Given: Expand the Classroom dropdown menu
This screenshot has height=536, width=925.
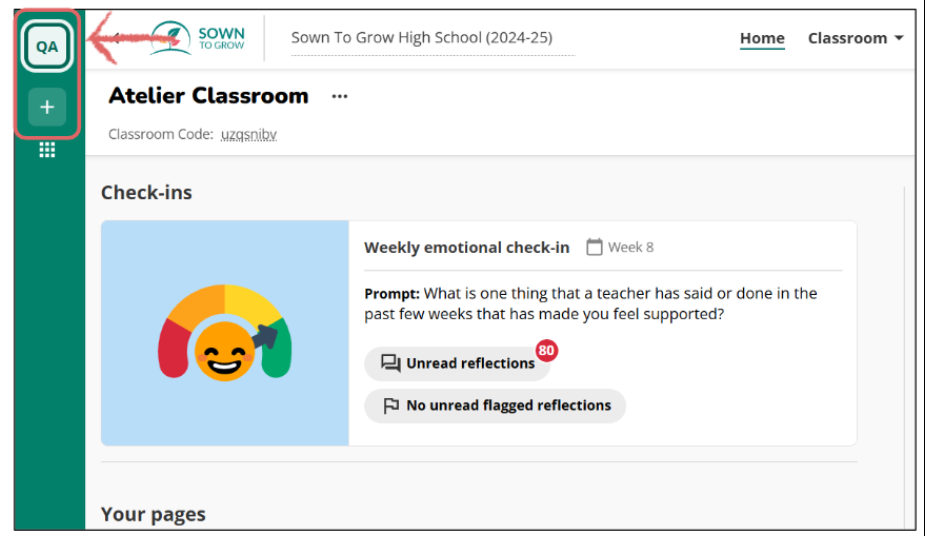Looking at the screenshot, I should tap(855, 38).
